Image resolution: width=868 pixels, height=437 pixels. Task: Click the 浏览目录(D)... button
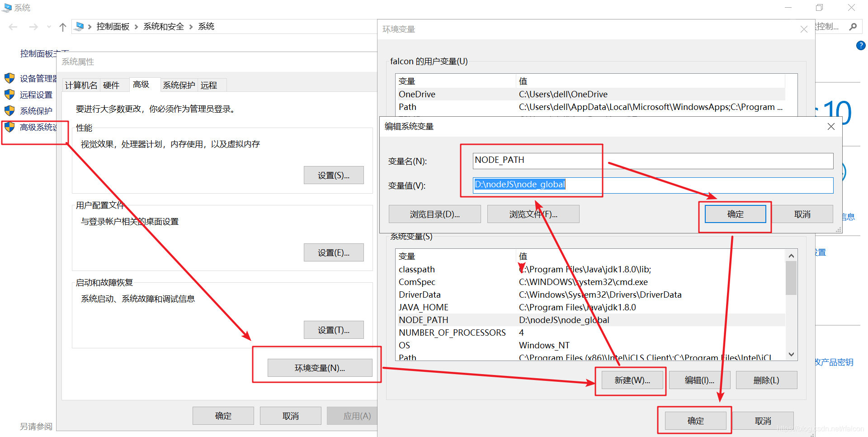click(435, 214)
